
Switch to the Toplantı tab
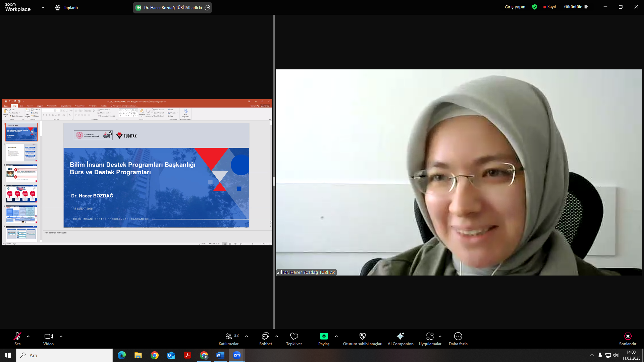[67, 7]
